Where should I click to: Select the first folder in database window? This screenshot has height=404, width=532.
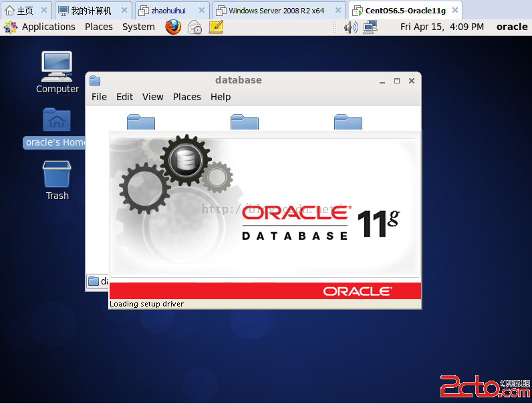(141, 122)
